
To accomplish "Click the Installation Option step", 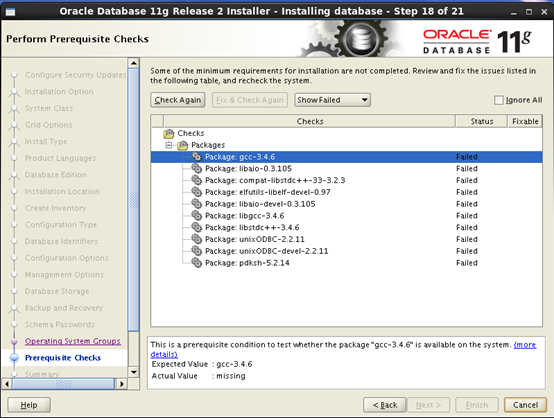I will [x=59, y=92].
